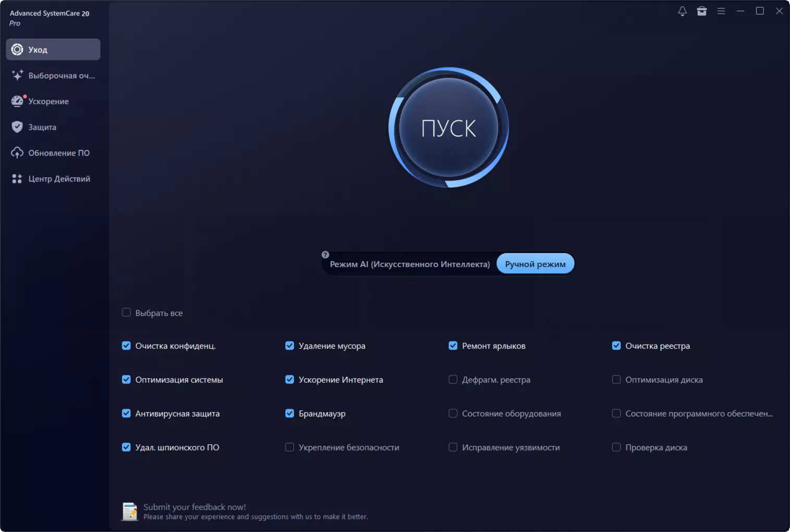Tick the Выбрать все checkbox
Screen dimensions: 790x532
tap(126, 312)
